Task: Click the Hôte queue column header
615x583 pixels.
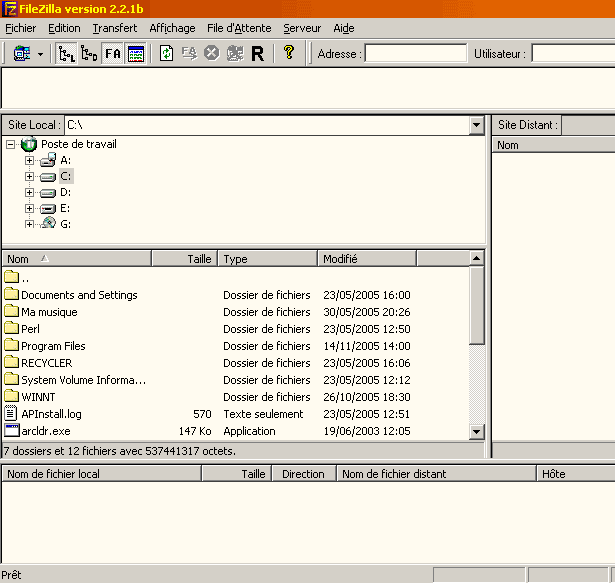Action: [x=575, y=474]
